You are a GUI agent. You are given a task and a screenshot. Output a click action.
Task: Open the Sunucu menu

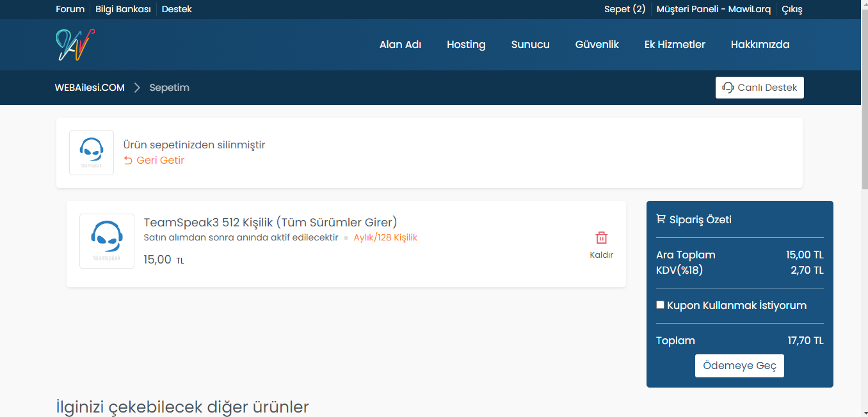point(530,45)
